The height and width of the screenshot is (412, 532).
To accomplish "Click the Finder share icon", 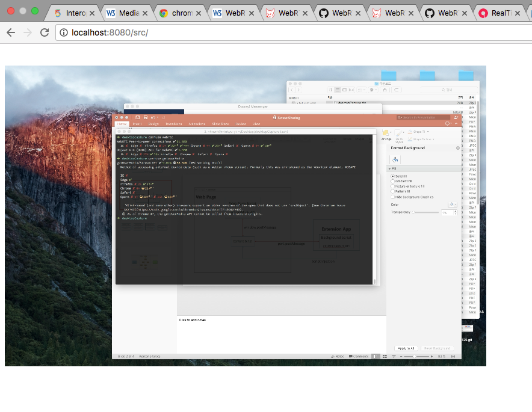I will (x=385, y=90).
